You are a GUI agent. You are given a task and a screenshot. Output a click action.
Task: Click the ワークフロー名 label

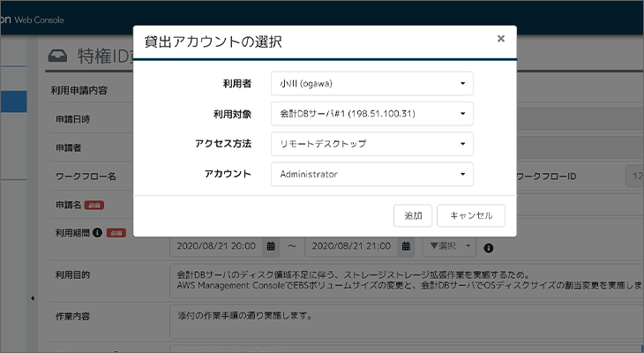pos(86,176)
